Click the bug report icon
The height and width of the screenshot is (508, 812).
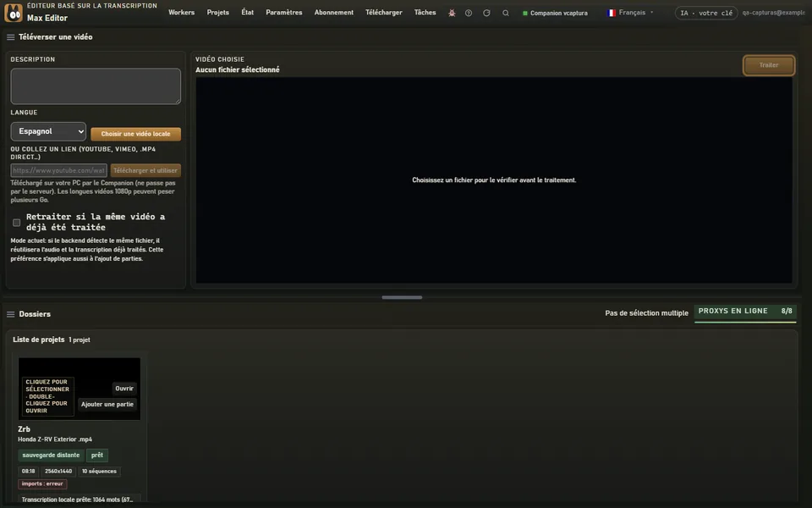(452, 13)
